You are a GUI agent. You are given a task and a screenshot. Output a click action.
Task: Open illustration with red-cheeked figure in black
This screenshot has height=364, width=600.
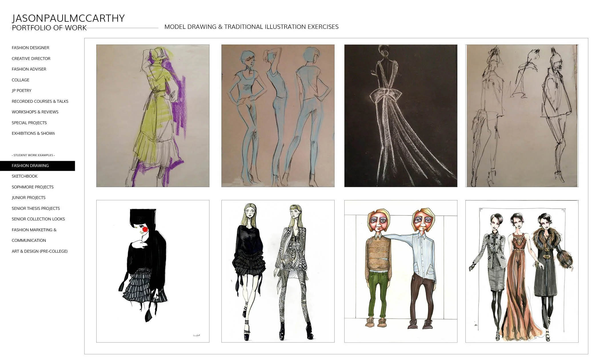(153, 271)
